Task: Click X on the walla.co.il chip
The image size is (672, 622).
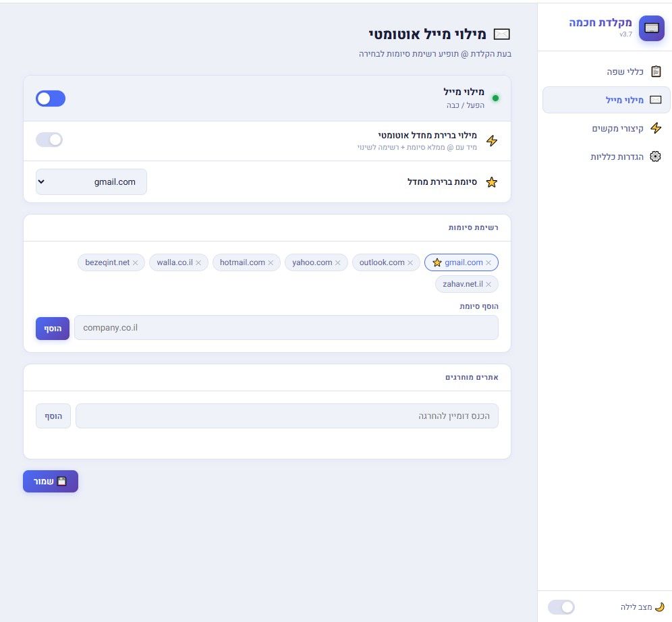Action: pos(198,263)
